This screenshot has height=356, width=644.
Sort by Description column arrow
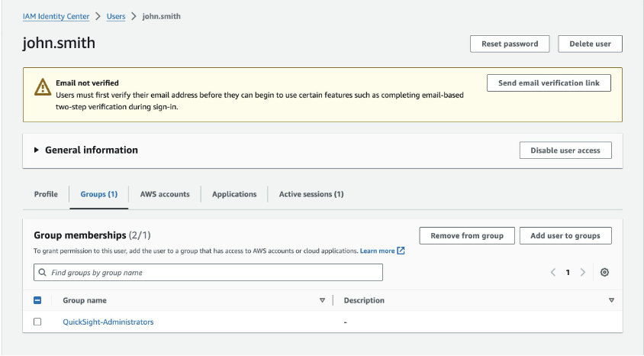(611, 300)
